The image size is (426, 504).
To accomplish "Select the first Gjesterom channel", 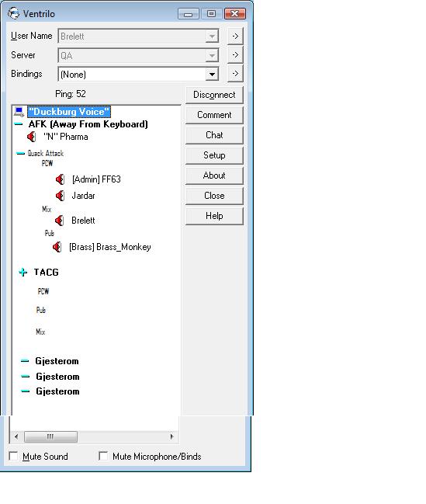I will click(57, 361).
